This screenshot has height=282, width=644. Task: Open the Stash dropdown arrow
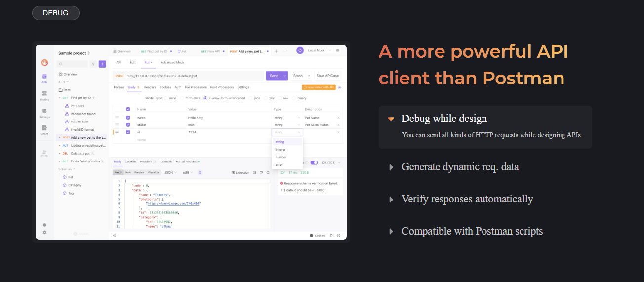(x=309, y=76)
